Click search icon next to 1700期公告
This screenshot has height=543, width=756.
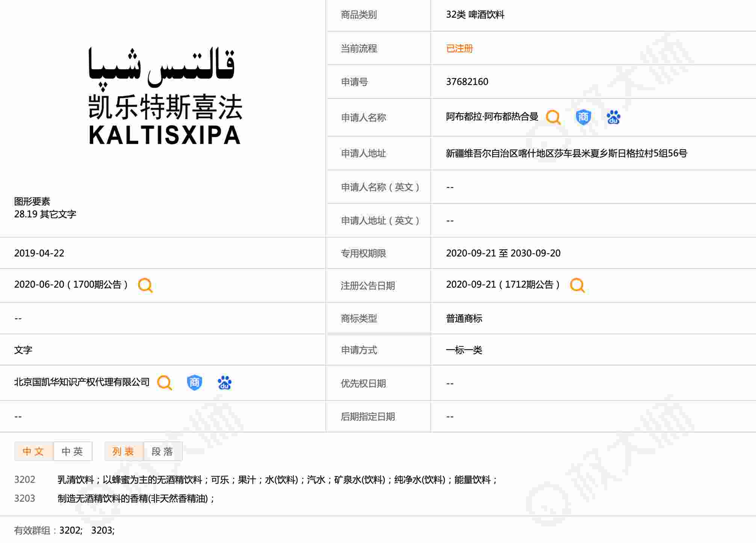click(x=145, y=285)
